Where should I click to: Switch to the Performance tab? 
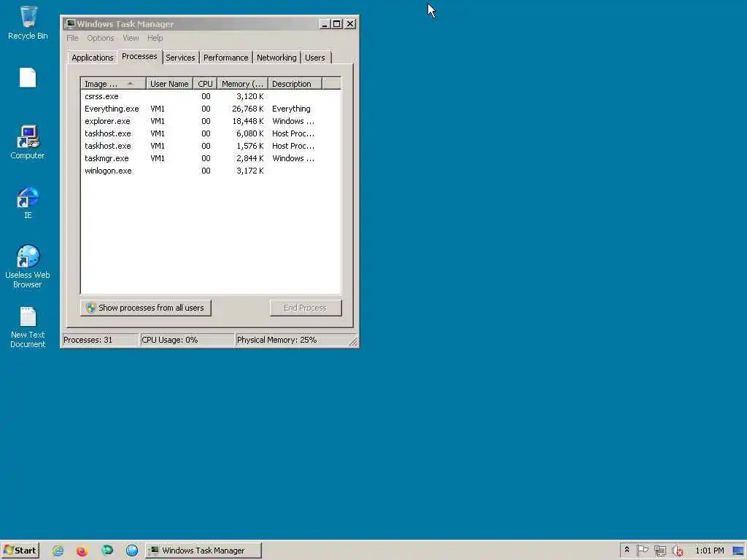tap(226, 58)
